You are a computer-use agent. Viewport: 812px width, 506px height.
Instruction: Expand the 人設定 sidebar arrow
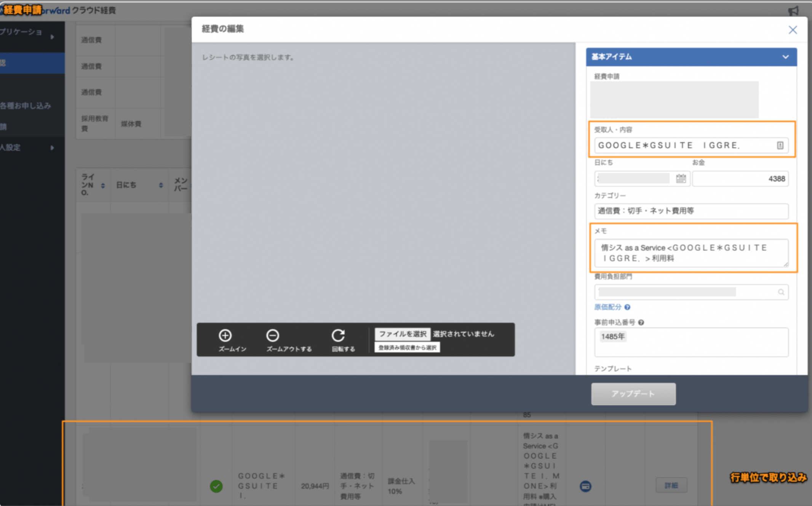point(52,147)
